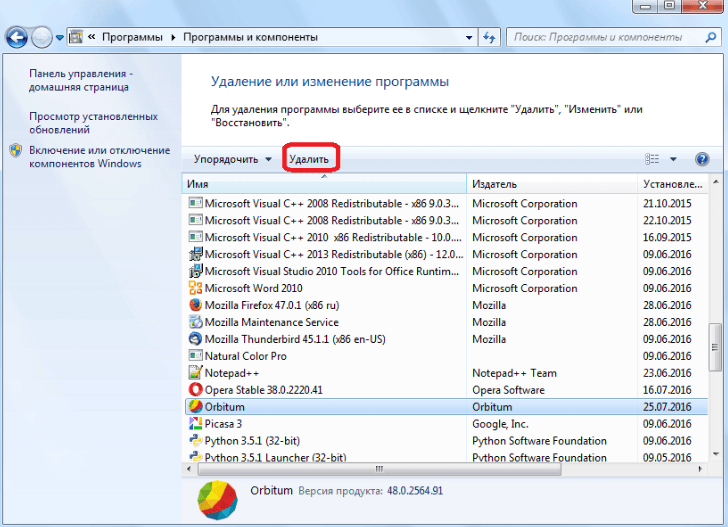This screenshot has height=527, width=728.
Task: Sort by the Установлено date column header
Action: tap(673, 184)
